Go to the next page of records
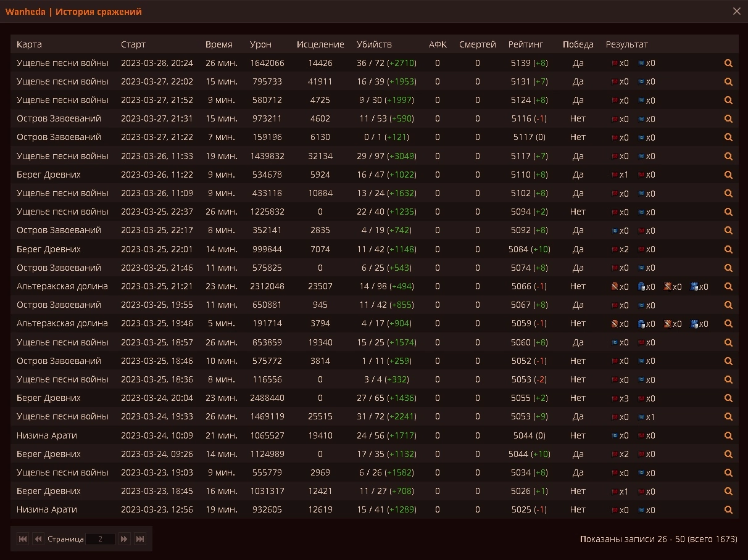748x560 pixels. [x=124, y=539]
